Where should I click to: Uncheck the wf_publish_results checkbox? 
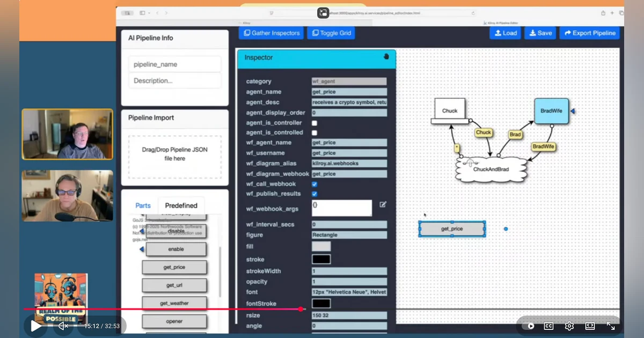pos(314,194)
